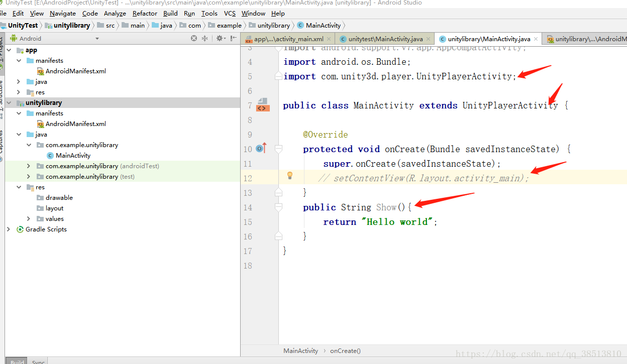
Task: Click the commented setContentView line
Action: [x=424, y=178]
